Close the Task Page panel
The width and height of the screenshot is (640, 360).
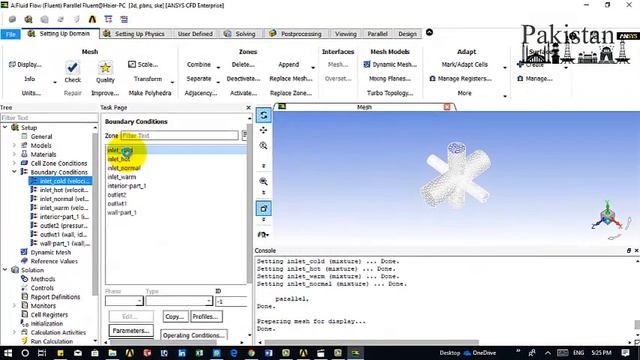(x=249, y=107)
